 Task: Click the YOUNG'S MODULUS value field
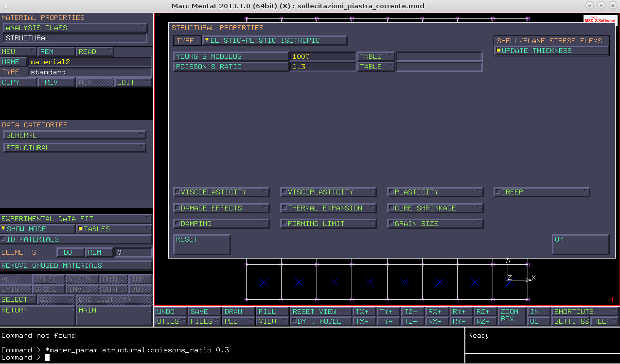pyautogui.click(x=323, y=56)
